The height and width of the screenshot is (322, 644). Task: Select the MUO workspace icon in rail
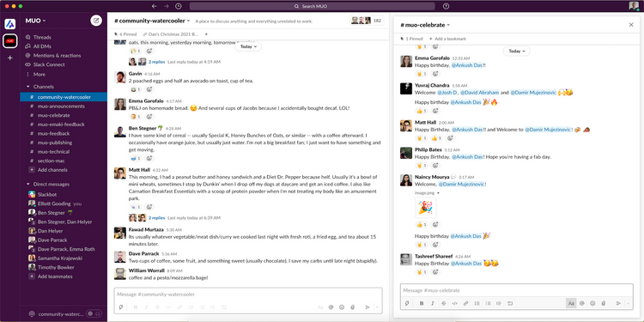9,41
